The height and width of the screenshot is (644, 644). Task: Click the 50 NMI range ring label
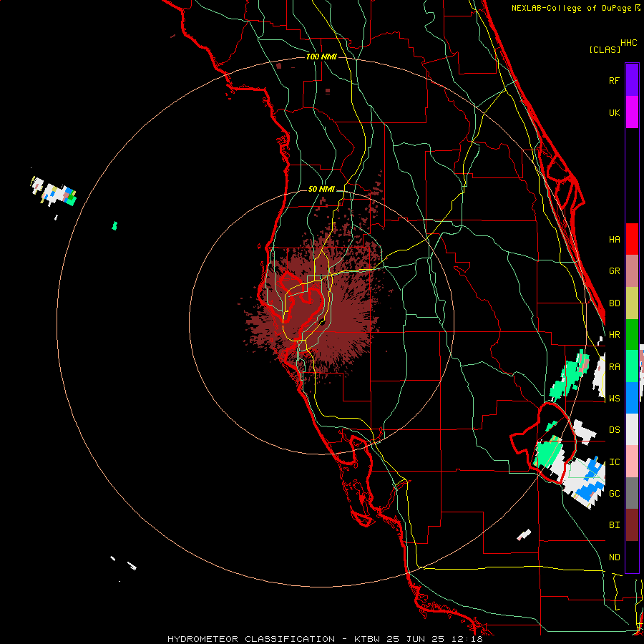321,189
